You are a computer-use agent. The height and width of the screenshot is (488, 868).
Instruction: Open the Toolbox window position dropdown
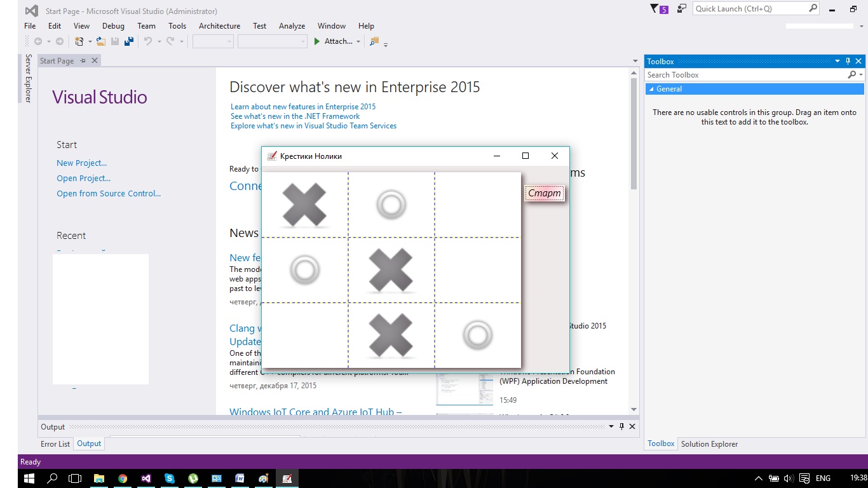click(837, 62)
